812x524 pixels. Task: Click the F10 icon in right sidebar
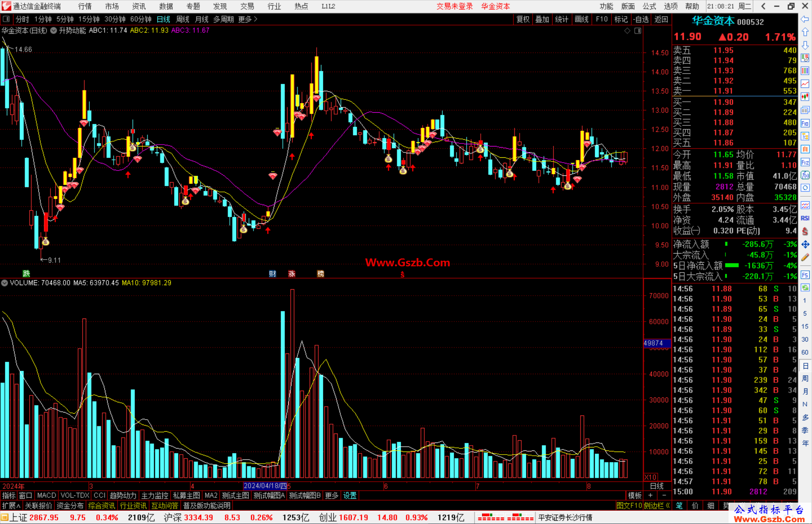(805, 123)
